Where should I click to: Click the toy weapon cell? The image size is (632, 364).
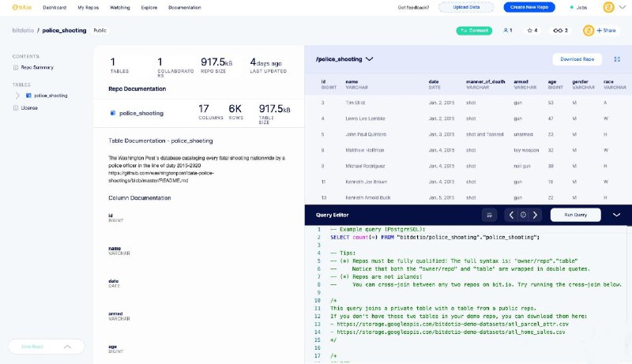(x=526, y=150)
